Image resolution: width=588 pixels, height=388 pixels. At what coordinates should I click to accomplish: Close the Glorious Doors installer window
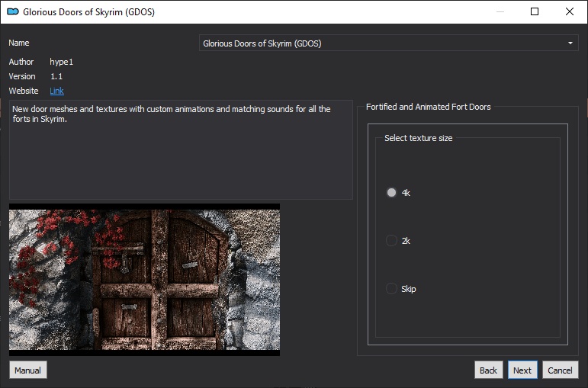click(569, 11)
